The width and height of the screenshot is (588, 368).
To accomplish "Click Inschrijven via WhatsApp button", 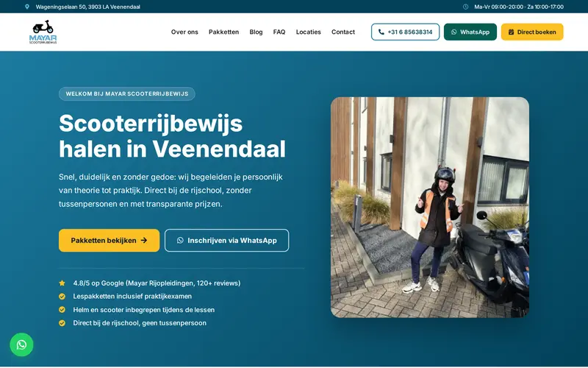I will tap(227, 241).
